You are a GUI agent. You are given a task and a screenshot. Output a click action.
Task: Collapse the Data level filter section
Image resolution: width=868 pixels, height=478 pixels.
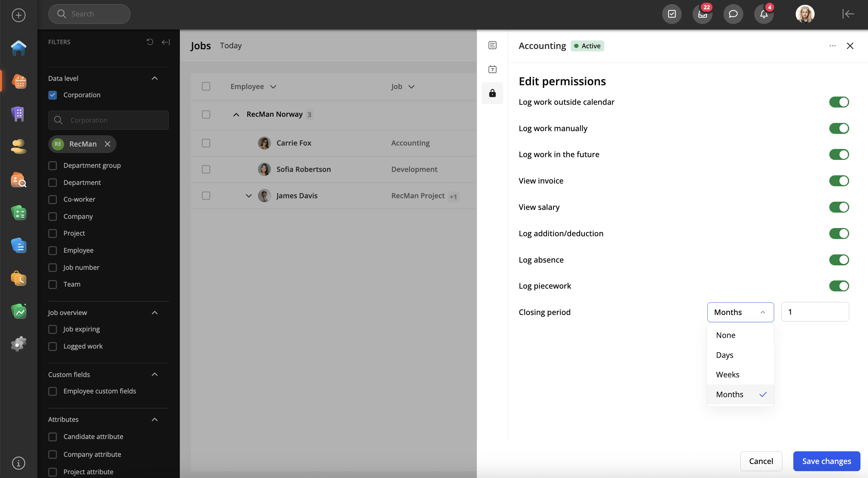click(x=154, y=78)
